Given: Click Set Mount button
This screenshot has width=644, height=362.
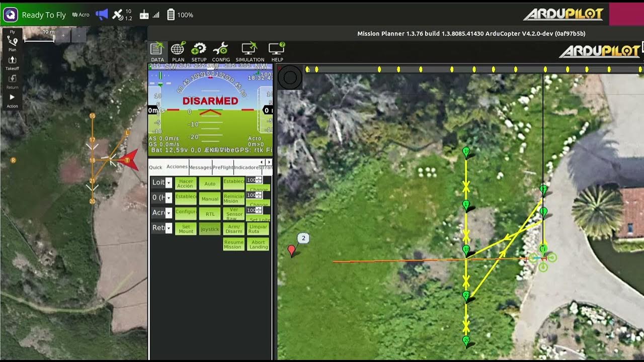Looking at the screenshot, I should pos(186,229).
